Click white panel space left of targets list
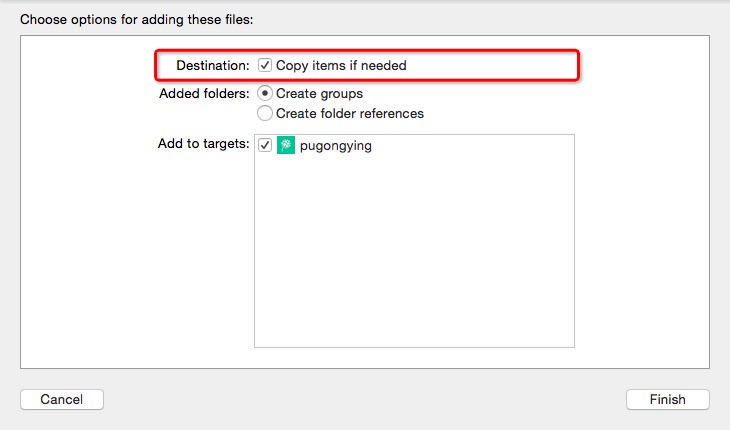 click(130, 260)
